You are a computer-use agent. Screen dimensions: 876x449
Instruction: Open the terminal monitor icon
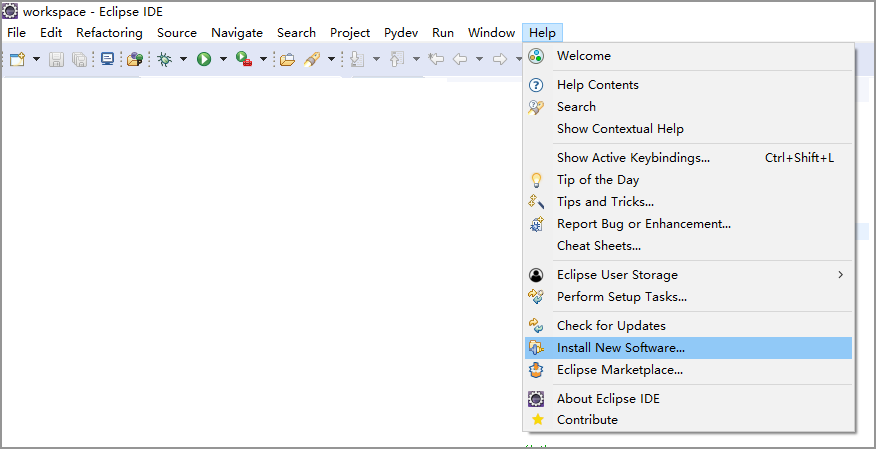[x=107, y=59]
